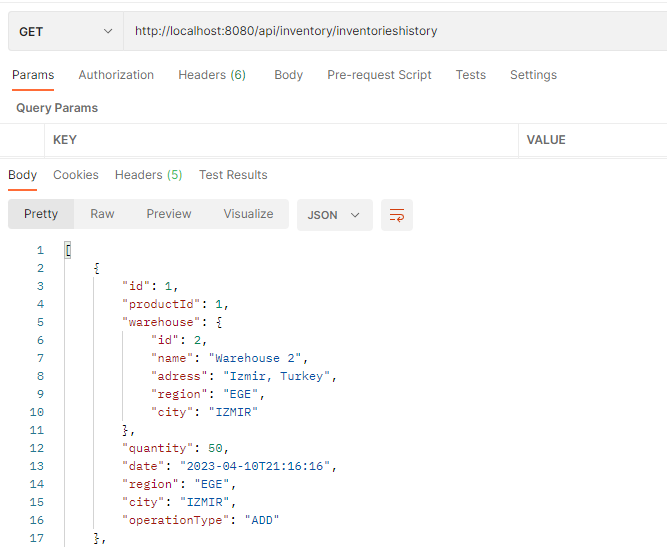The height and width of the screenshot is (547, 667).
Task: Click the "operationType" key on line 16
Action: pos(176,520)
